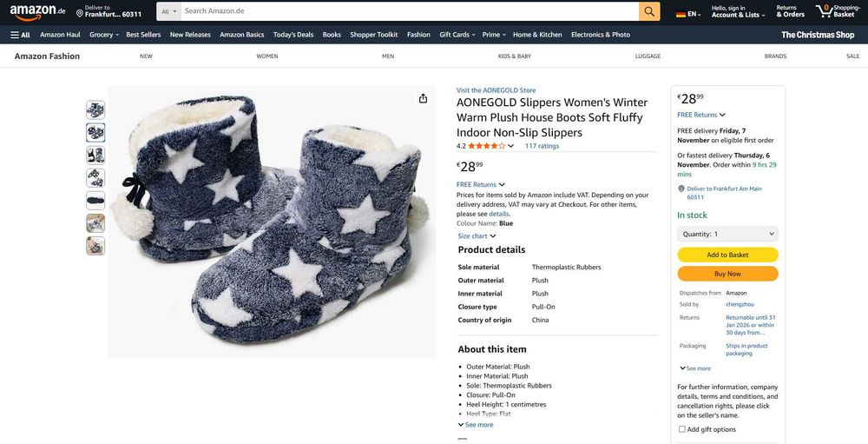Viewport: 868px width, 444px height.
Task: Expand the Size chart dropdown
Action: tap(477, 235)
